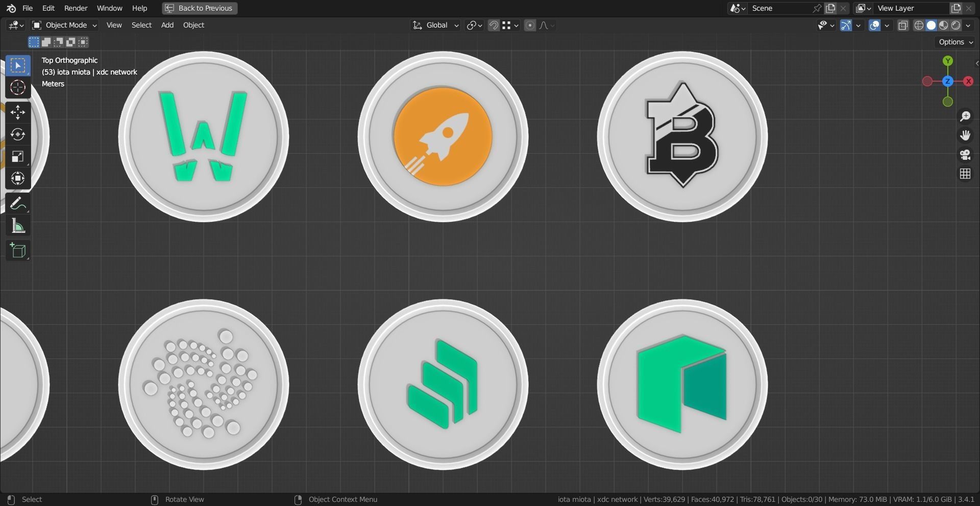Click the red X axis gizmo

[x=968, y=81]
